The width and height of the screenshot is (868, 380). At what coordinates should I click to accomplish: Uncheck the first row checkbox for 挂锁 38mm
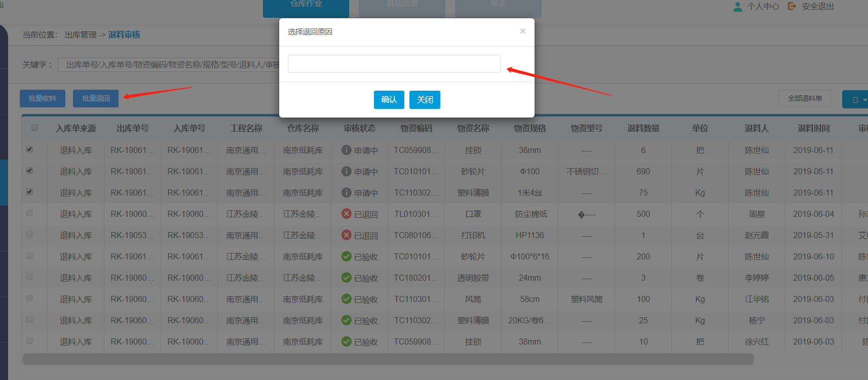[29, 149]
